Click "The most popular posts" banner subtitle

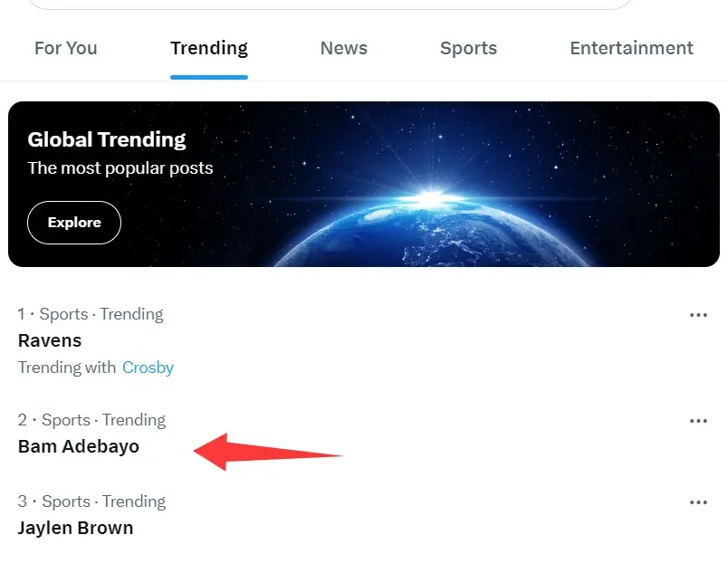tap(120, 168)
